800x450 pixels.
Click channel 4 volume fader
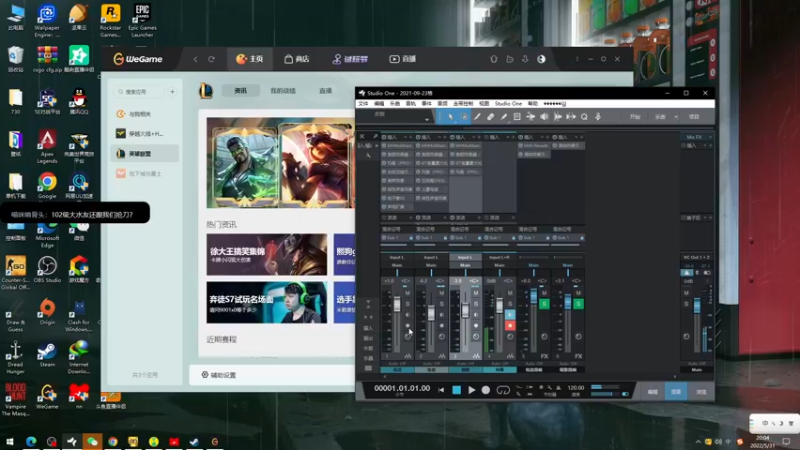pyautogui.click(x=499, y=305)
